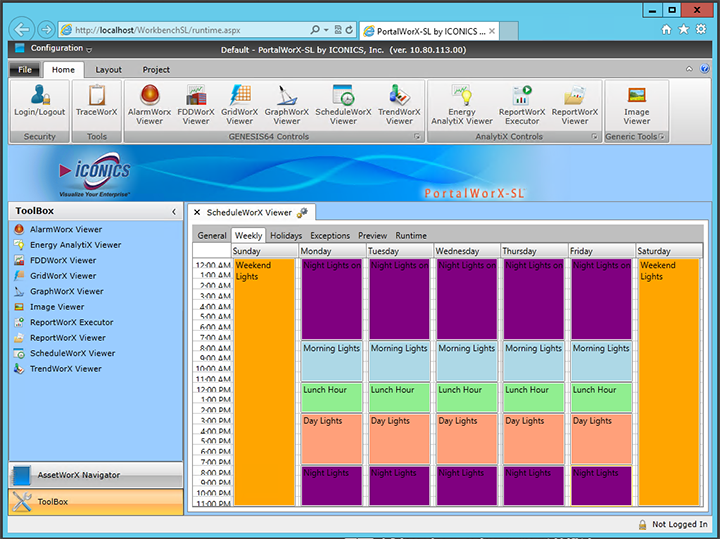Switch to the Home ribbon tab
Viewport: 720px width, 539px height.
[63, 70]
